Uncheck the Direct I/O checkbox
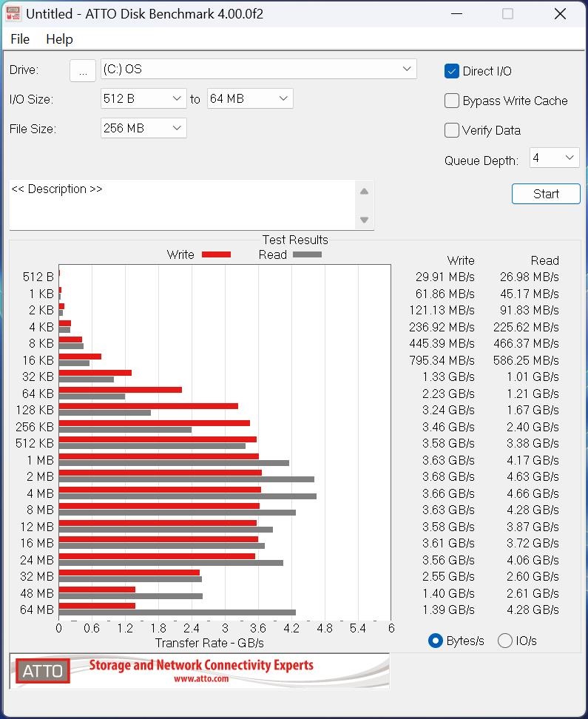 point(452,71)
